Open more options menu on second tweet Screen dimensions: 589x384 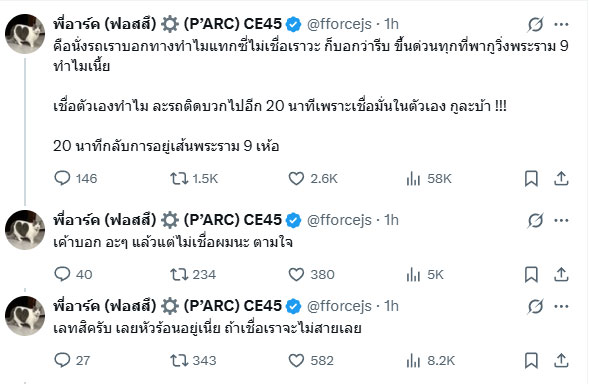pyautogui.click(x=561, y=221)
